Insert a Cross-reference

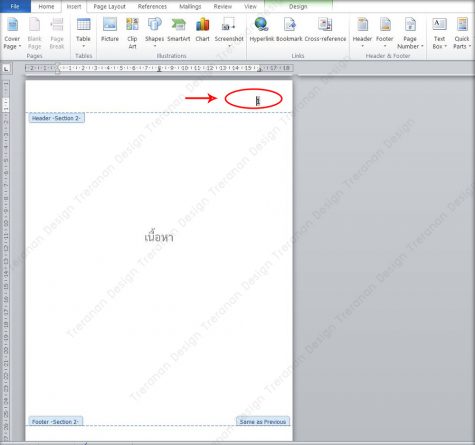(325, 31)
